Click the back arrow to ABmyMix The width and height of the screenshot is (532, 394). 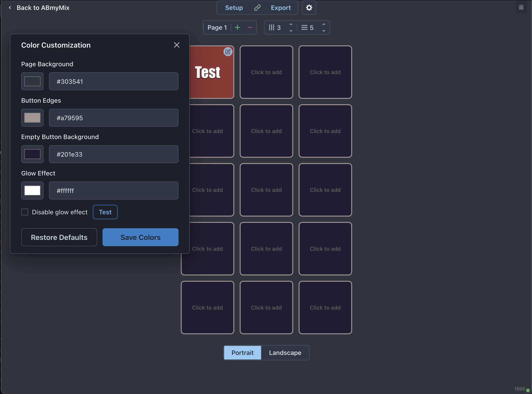tap(10, 8)
